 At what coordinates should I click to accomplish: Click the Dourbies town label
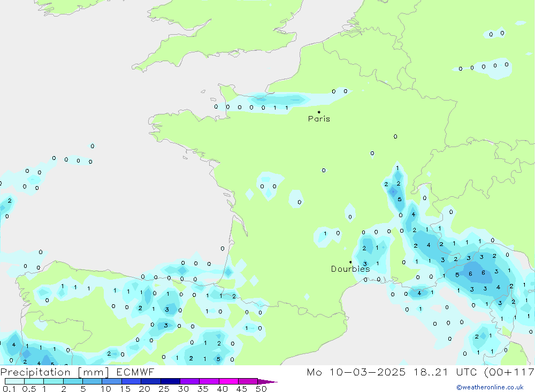point(350,269)
